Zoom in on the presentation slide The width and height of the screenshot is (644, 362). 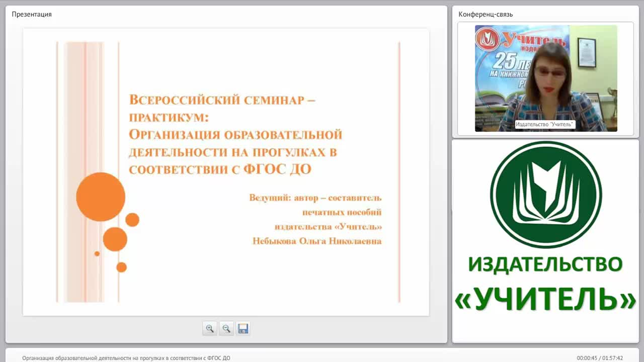click(210, 328)
